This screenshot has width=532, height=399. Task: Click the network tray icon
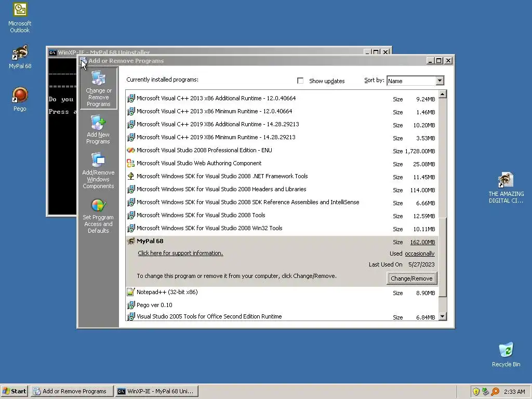pyautogui.click(x=486, y=392)
